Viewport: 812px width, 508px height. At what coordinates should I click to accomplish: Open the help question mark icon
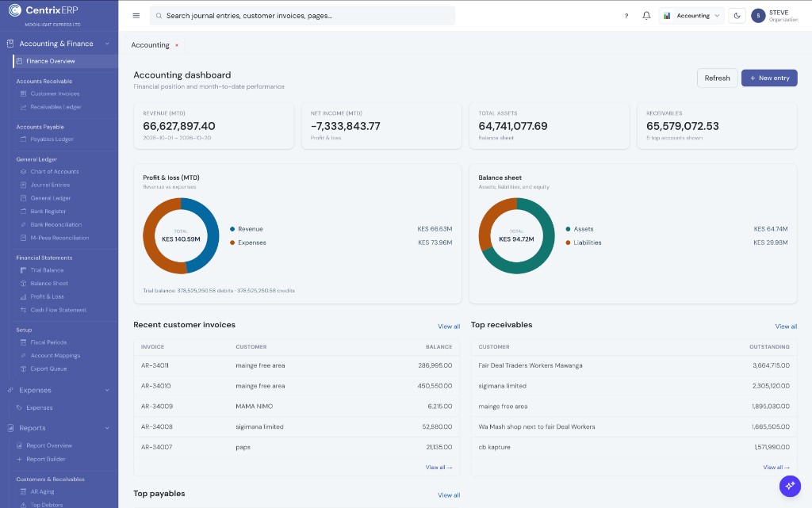626,16
